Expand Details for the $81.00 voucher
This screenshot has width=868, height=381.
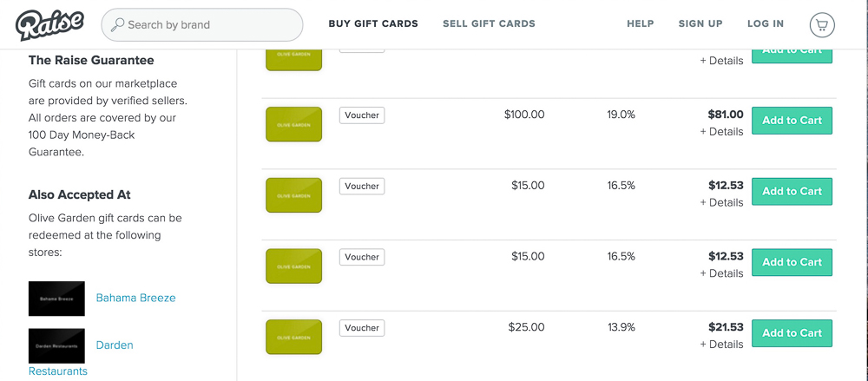point(721,132)
